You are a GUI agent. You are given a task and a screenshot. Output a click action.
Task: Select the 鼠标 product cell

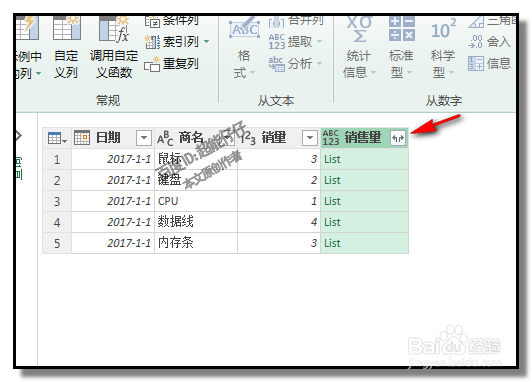click(196, 159)
